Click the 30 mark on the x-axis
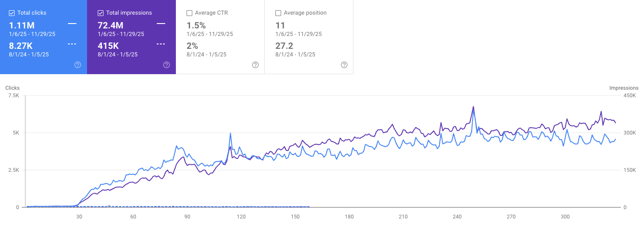644x230 pixels. pyautogui.click(x=79, y=217)
